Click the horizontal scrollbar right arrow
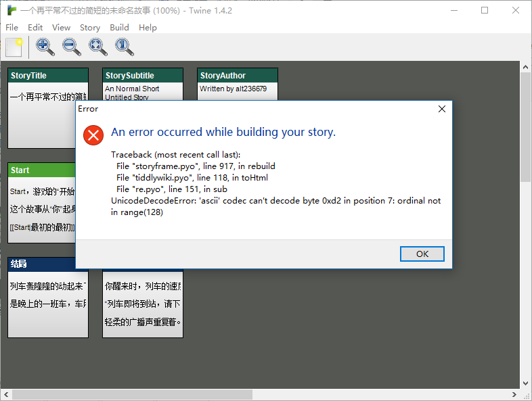 click(x=514, y=394)
